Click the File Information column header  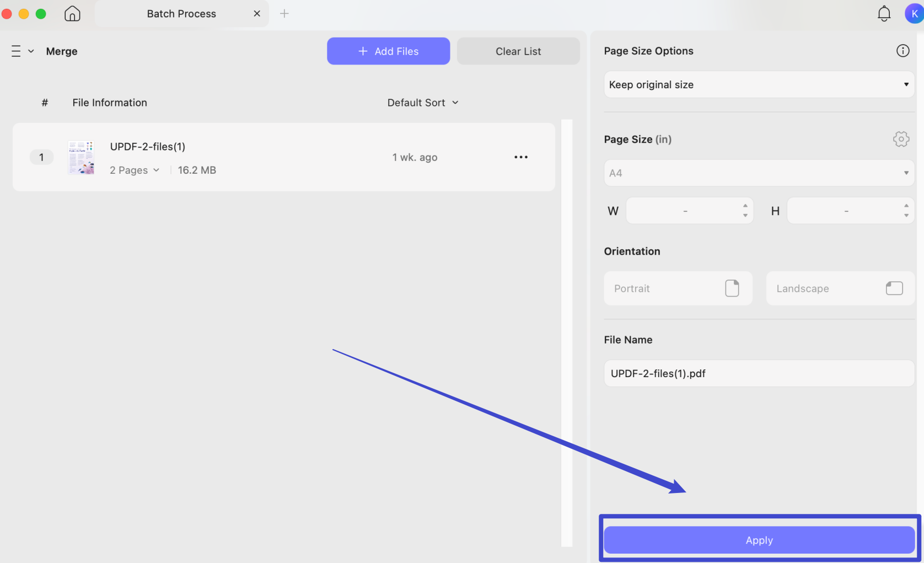coord(110,103)
